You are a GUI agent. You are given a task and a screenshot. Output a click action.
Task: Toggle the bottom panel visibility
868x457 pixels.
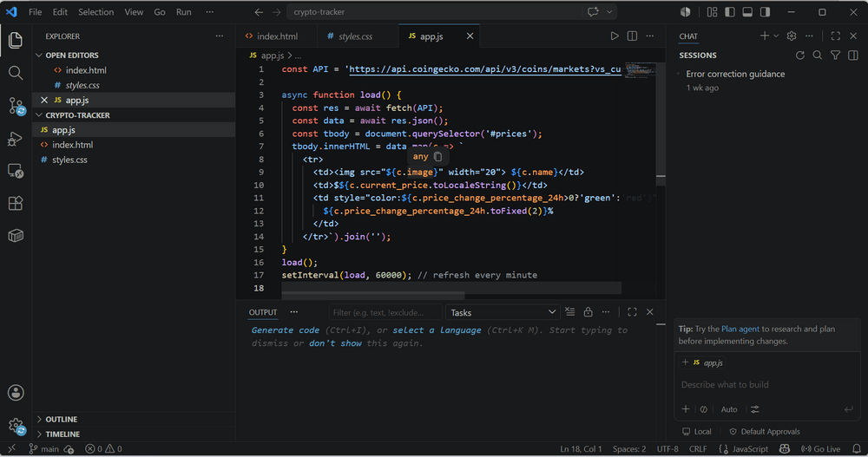tap(747, 12)
